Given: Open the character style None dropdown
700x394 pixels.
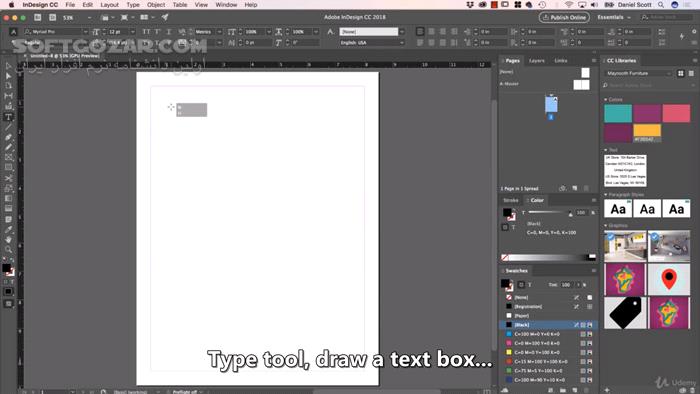Looking at the screenshot, I should click(402, 32).
